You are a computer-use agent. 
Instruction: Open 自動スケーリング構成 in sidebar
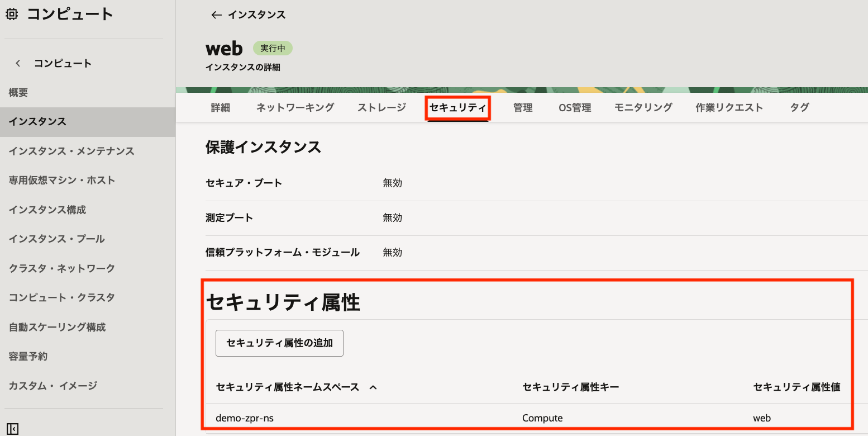tap(57, 327)
